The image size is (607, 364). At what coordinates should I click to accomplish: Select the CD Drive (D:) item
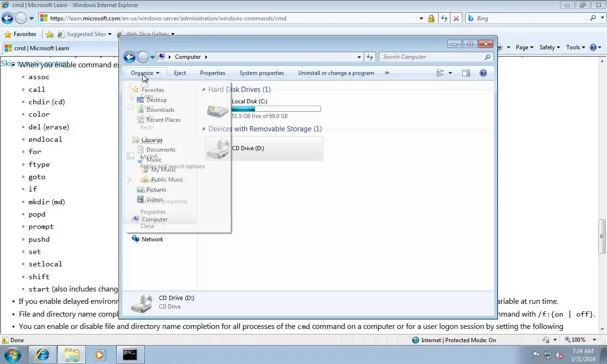(x=264, y=148)
